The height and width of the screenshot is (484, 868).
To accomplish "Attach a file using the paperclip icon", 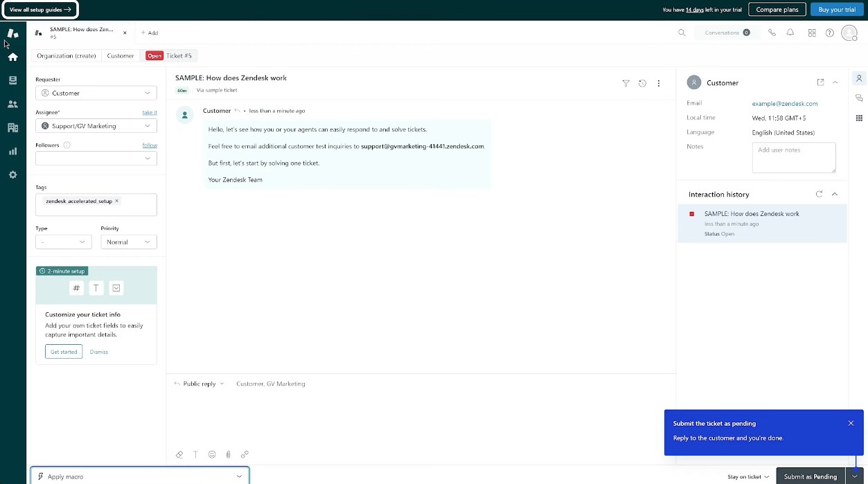I will coord(228,454).
